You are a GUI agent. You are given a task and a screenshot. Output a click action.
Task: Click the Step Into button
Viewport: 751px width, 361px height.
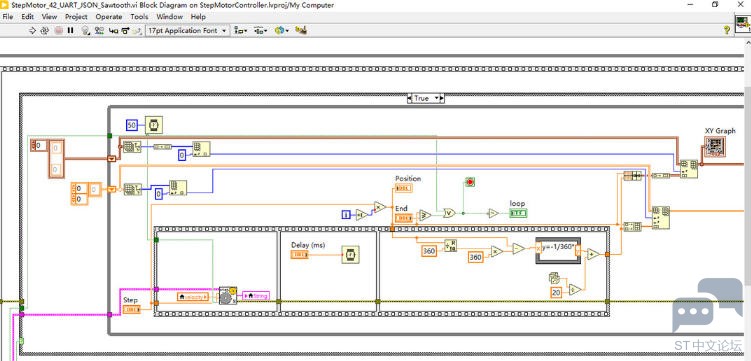114,31
